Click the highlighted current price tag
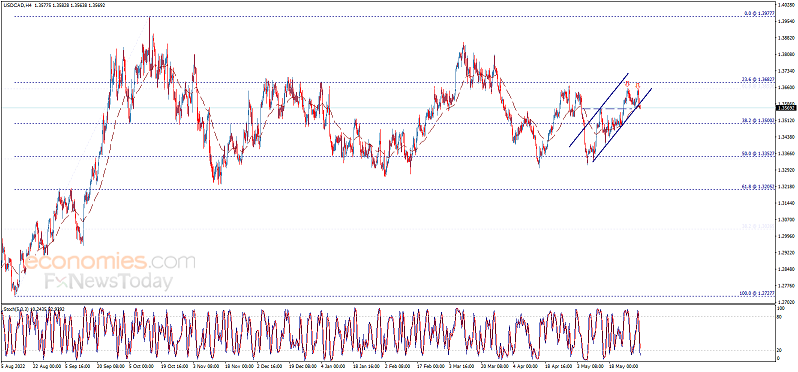The width and height of the screenshot is (798, 372). point(785,108)
